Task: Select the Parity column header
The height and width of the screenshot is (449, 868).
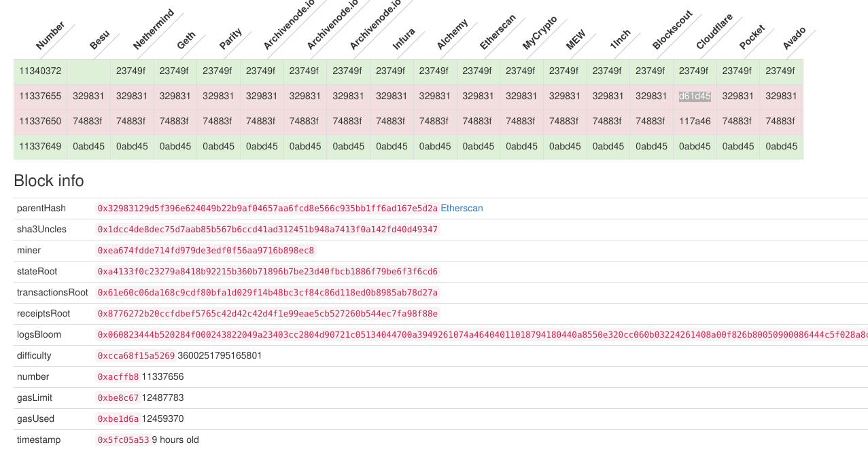Action: click(229, 37)
